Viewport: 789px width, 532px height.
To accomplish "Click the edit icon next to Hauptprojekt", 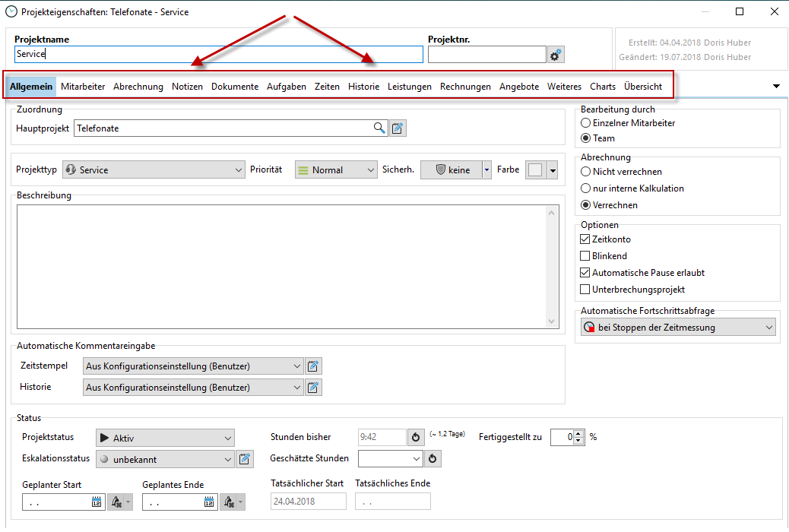I will point(398,128).
